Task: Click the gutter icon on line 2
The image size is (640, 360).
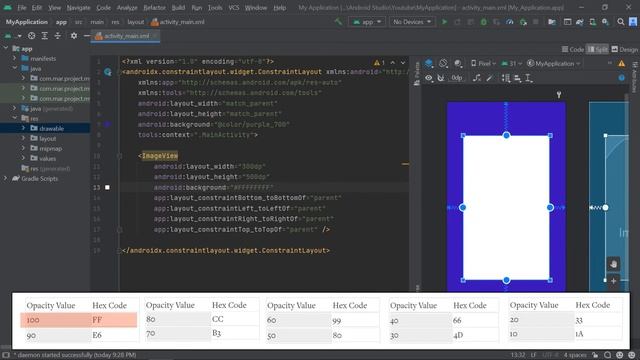Action: [108, 72]
